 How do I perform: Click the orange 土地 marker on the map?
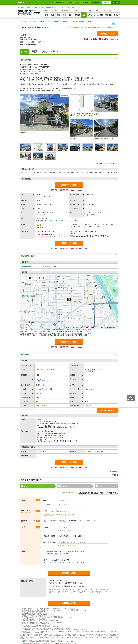click(69, 299)
